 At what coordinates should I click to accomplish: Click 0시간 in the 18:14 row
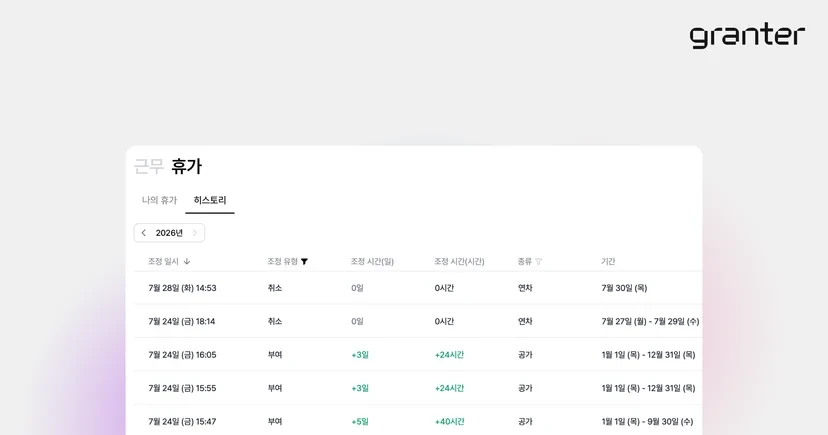(444, 321)
